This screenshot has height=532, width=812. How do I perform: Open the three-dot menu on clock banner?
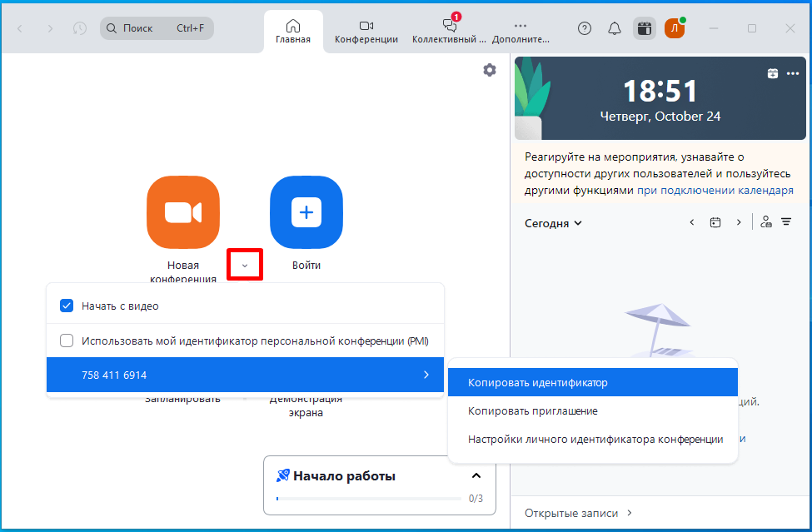click(793, 73)
